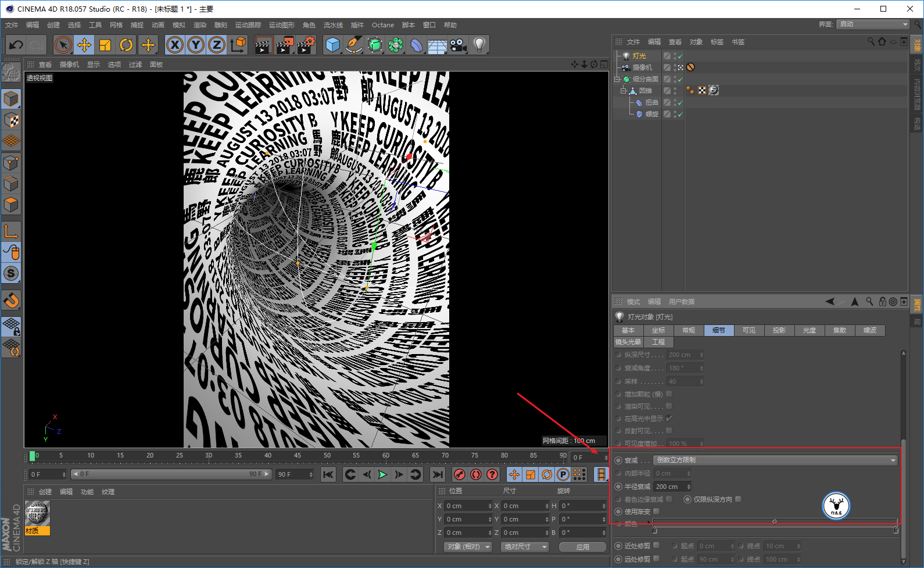The width and height of the screenshot is (924, 568).
Task: Collapse the 圆锥 object tree node
Action: (623, 91)
